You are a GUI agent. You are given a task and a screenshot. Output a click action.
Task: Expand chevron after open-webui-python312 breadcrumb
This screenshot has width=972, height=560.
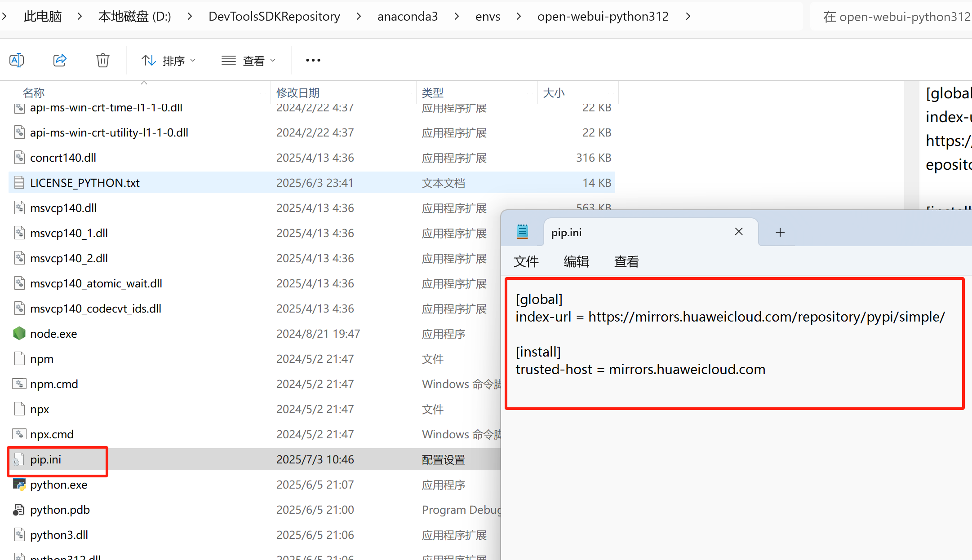tap(688, 16)
